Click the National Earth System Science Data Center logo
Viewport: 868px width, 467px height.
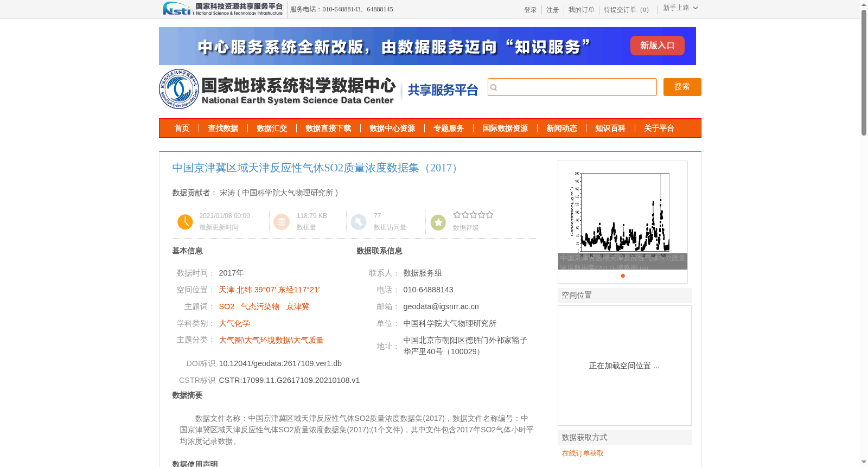tap(278, 89)
